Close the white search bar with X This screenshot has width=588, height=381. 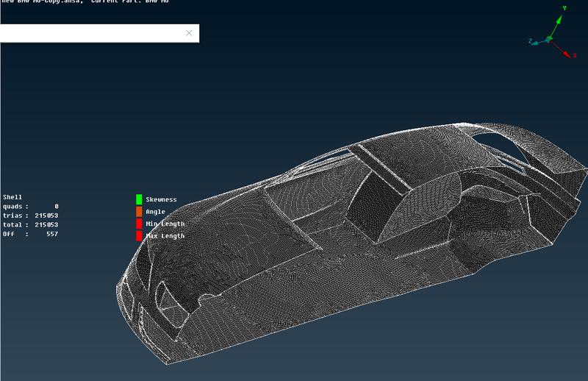pos(189,33)
